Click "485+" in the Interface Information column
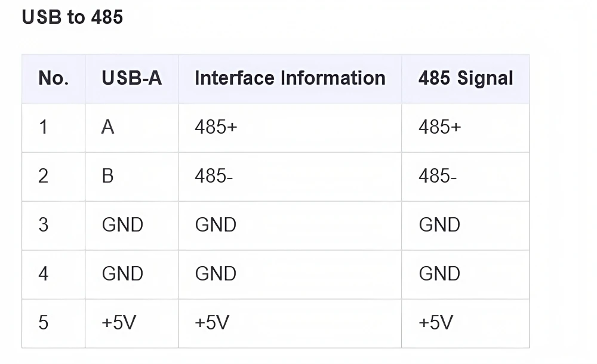This screenshot has height=364, width=597. coord(216,127)
